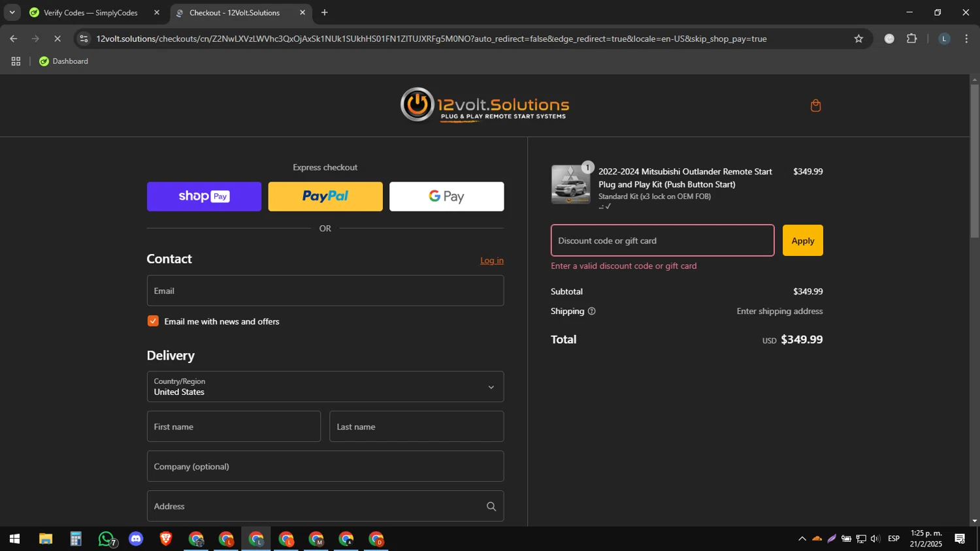
Task: Open the Dashboard bookmark
Action: (63, 61)
